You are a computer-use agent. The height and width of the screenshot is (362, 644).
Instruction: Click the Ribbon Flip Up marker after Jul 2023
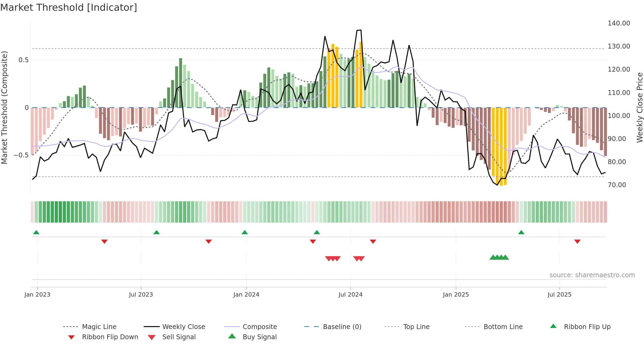(x=156, y=232)
